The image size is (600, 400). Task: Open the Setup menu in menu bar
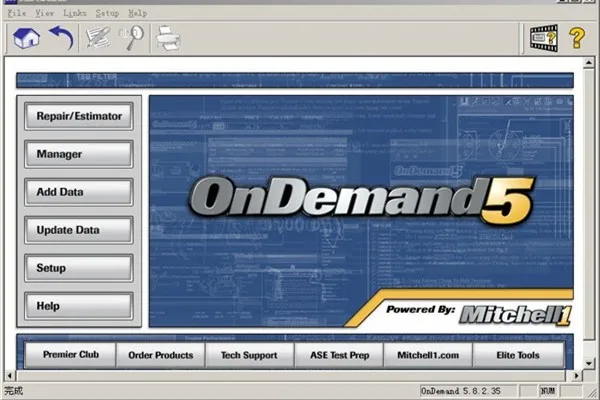click(107, 13)
